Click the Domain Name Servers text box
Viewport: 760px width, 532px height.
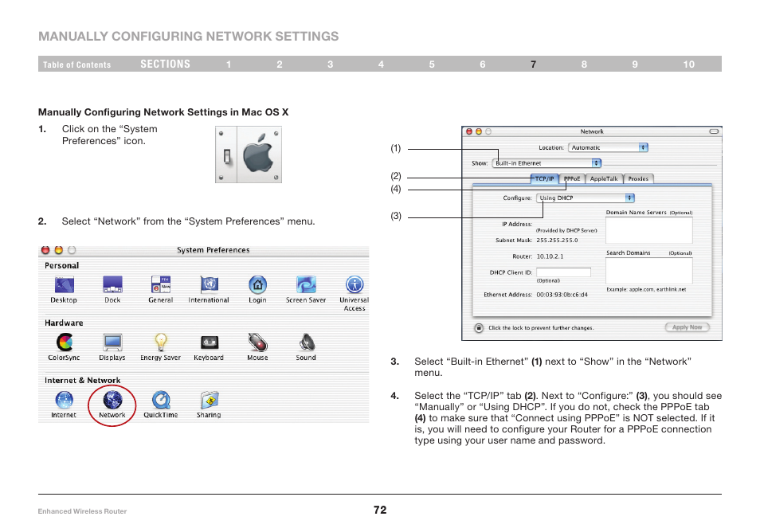(649, 229)
